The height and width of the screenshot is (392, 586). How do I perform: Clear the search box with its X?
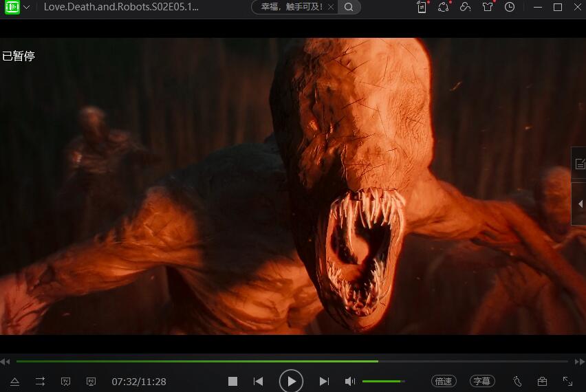point(330,8)
